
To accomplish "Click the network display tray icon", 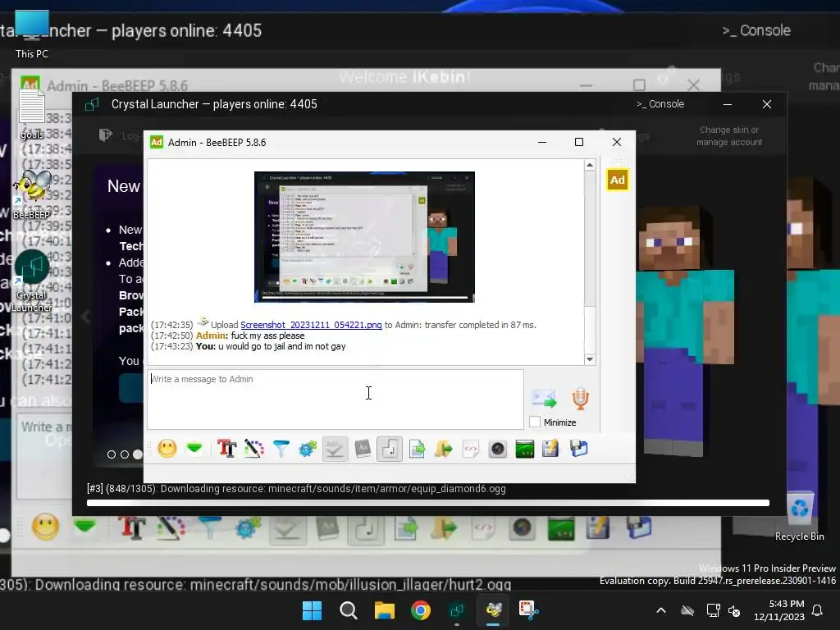I will click(713, 610).
